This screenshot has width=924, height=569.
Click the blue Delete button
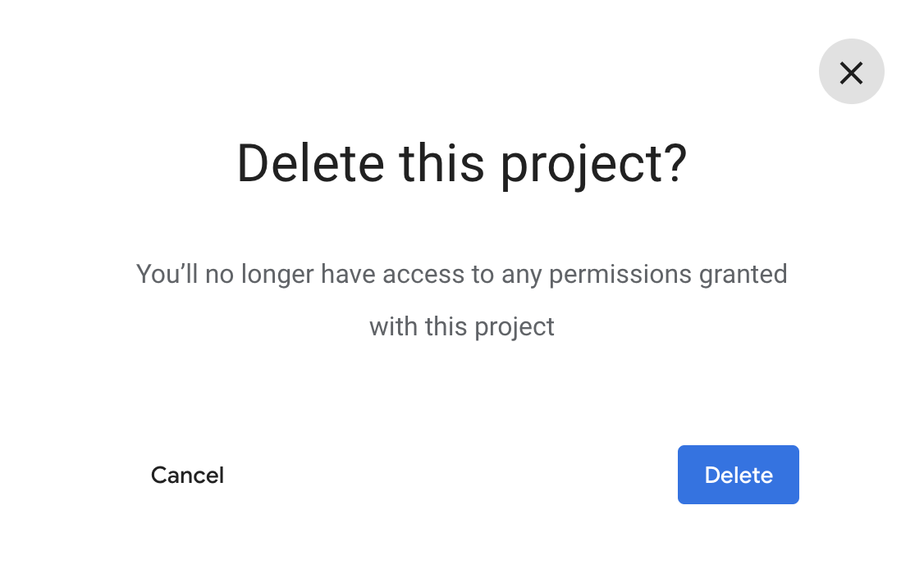pos(738,475)
